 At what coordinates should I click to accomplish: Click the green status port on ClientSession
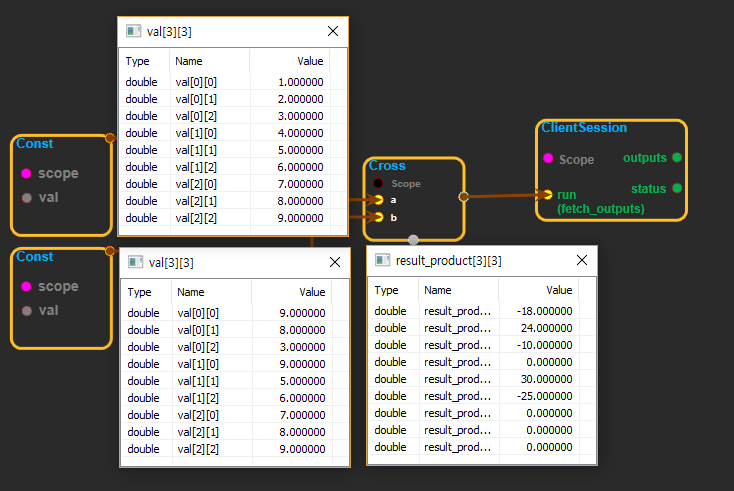pyautogui.click(x=677, y=188)
